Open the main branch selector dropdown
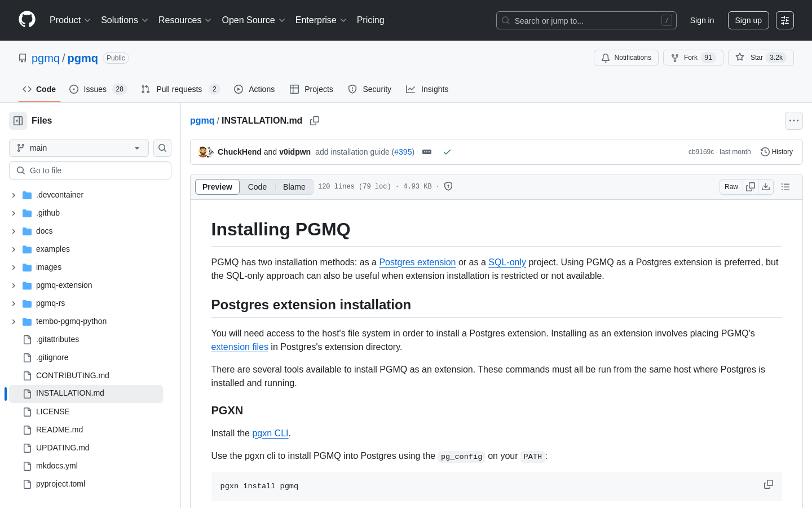The image size is (812, 508). coord(79,148)
